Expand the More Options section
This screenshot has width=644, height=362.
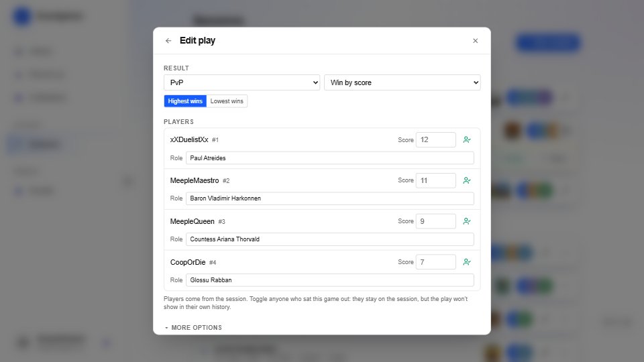tap(193, 328)
